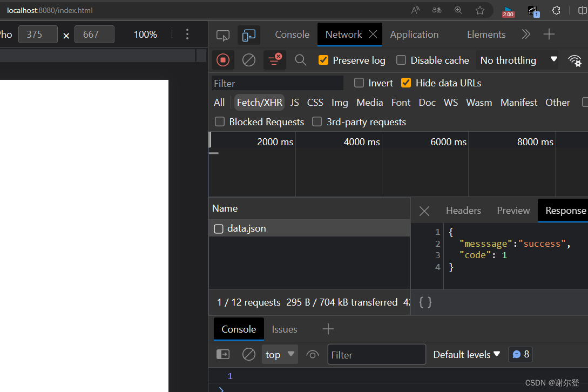Click the network Filter input field
588x392 pixels.
click(277, 83)
